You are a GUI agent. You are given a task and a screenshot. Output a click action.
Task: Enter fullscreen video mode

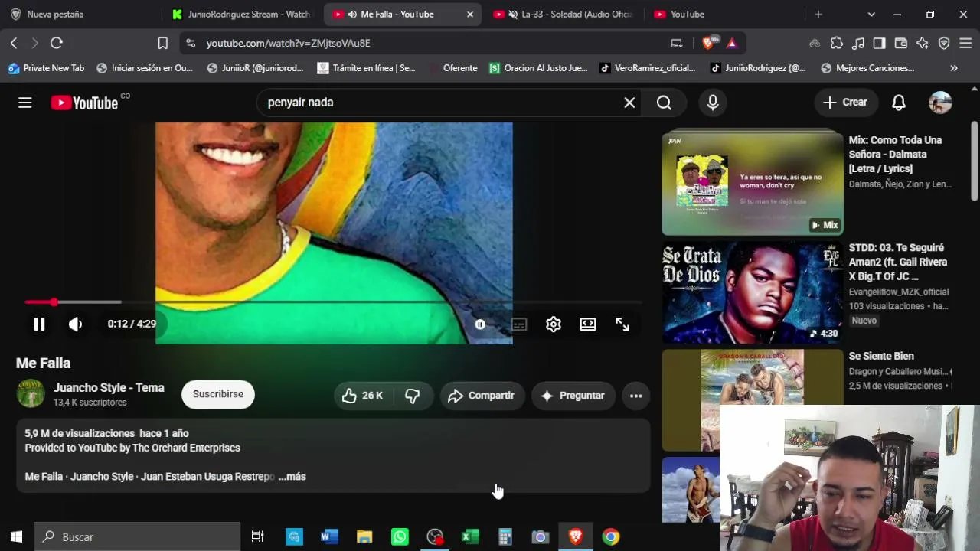tap(622, 324)
